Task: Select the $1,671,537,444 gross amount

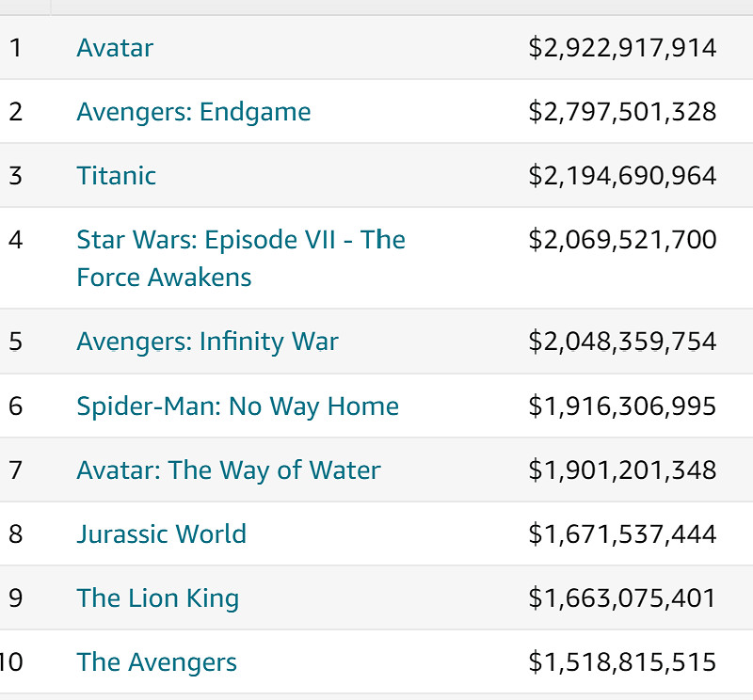Action: pyautogui.click(x=622, y=534)
